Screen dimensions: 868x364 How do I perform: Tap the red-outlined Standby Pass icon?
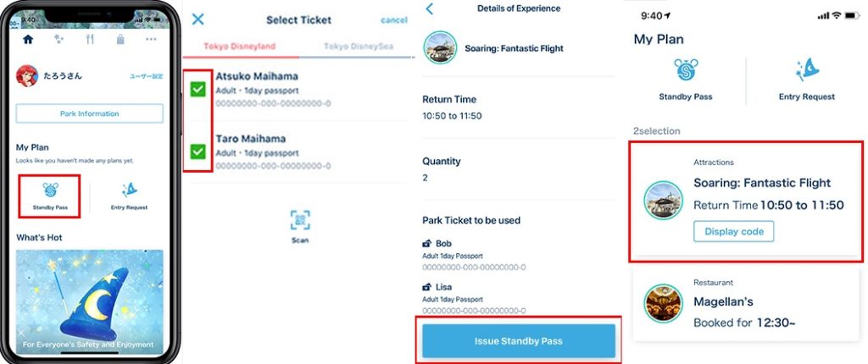click(49, 196)
